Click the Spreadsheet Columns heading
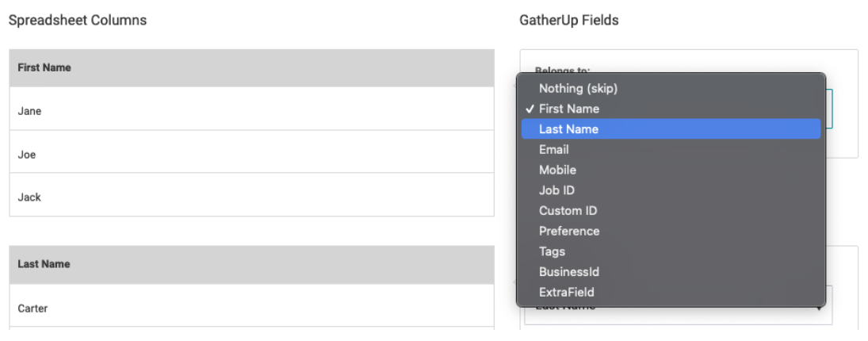 pos(78,21)
